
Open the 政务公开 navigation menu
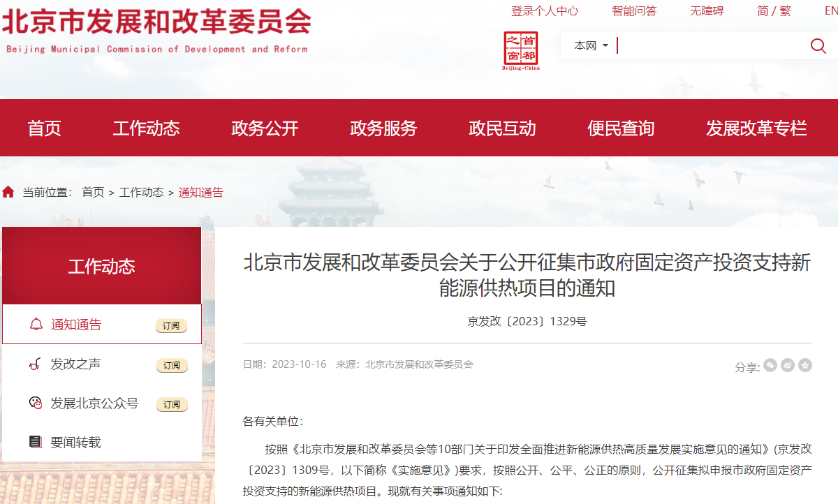click(265, 128)
